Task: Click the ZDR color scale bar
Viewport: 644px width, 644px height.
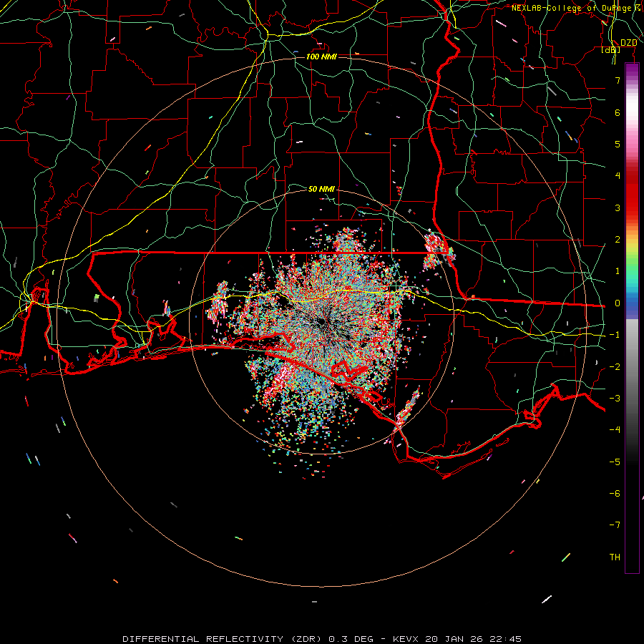Action: tap(632, 318)
